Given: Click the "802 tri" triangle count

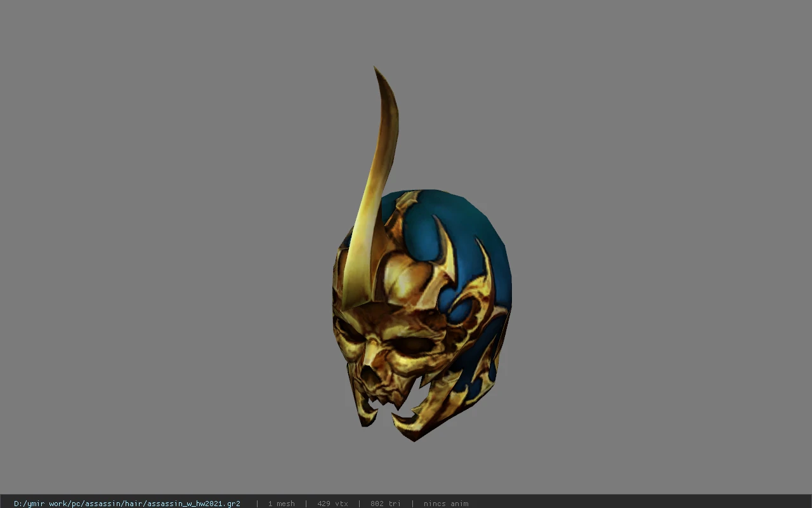Looking at the screenshot, I should [385, 504].
